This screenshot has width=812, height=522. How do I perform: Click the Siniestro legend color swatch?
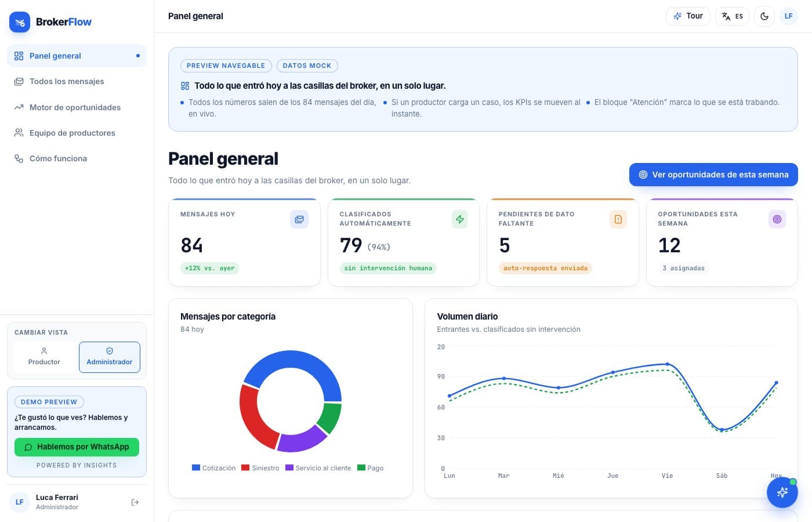pos(245,467)
